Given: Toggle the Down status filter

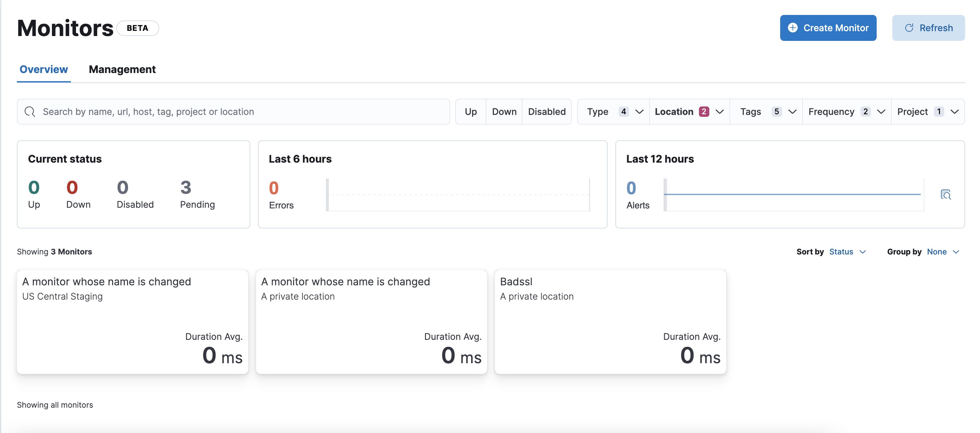Looking at the screenshot, I should point(504,112).
